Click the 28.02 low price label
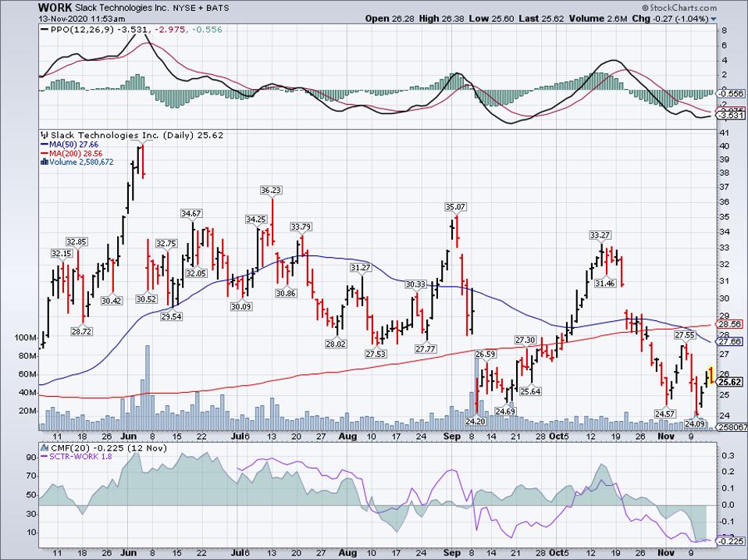 click(x=335, y=344)
